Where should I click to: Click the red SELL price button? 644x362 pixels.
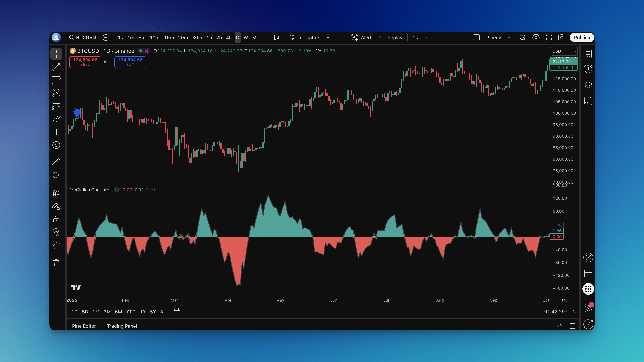pyautogui.click(x=85, y=62)
